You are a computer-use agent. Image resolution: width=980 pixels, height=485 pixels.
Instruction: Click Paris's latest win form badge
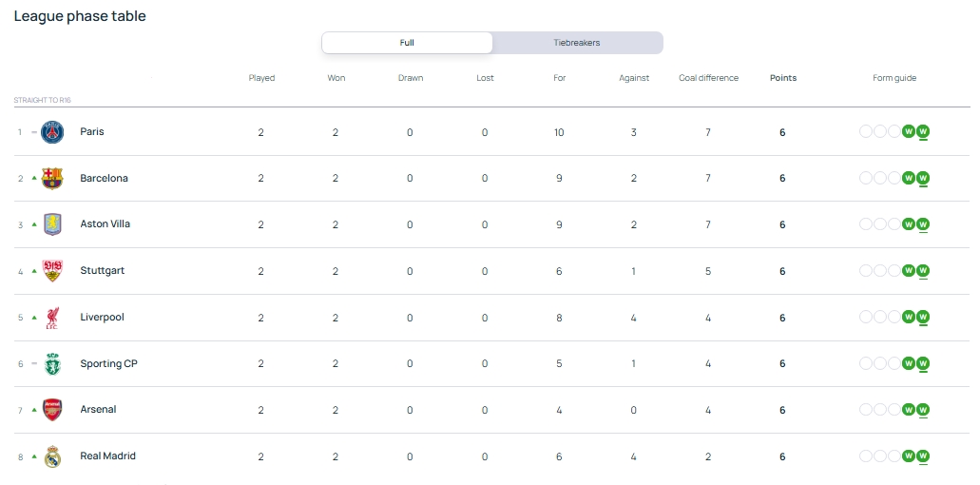click(923, 132)
